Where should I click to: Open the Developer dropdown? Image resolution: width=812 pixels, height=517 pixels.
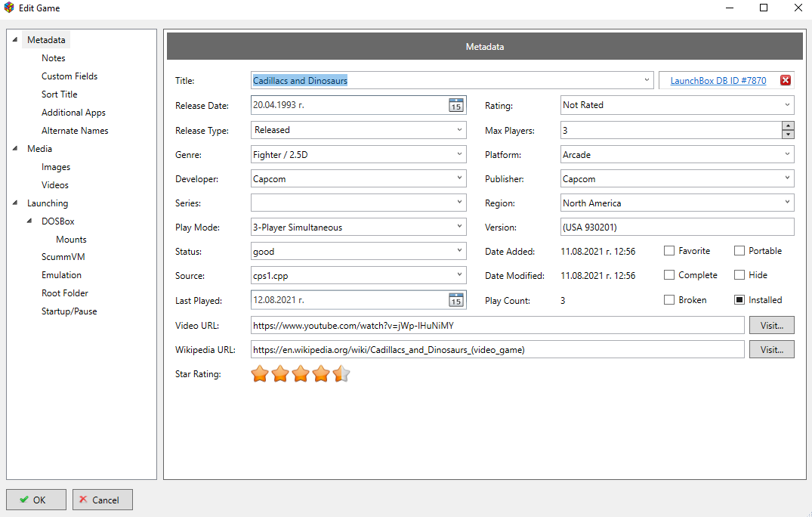coord(459,178)
